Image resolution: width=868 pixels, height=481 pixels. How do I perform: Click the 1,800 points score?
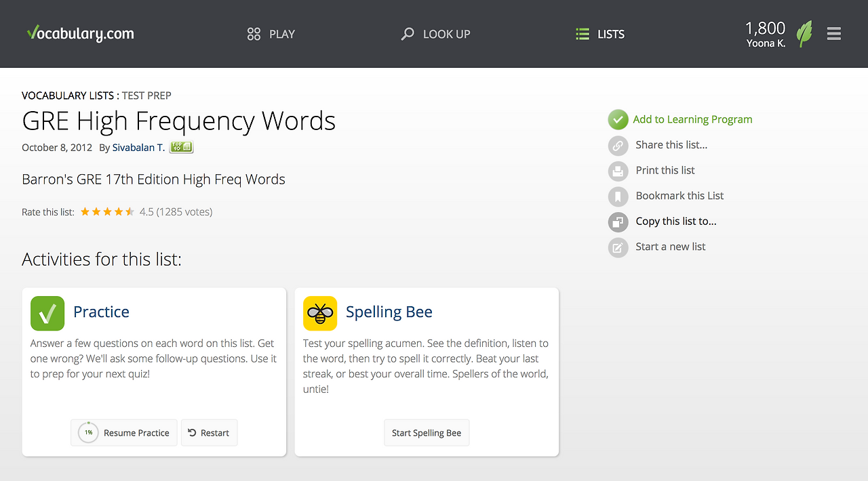(765, 28)
